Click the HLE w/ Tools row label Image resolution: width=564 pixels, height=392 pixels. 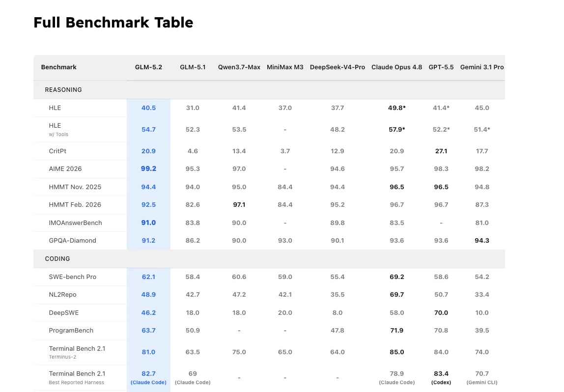pyautogui.click(x=58, y=130)
